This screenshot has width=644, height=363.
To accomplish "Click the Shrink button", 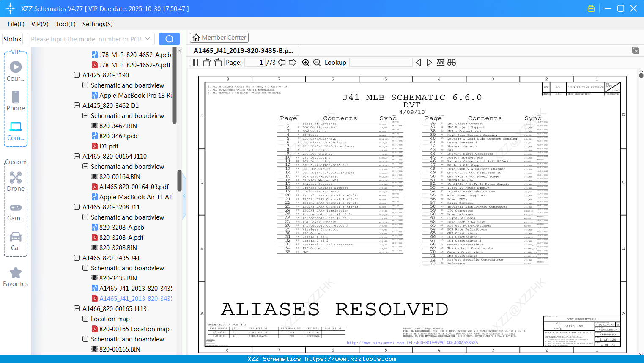I will coord(13,39).
